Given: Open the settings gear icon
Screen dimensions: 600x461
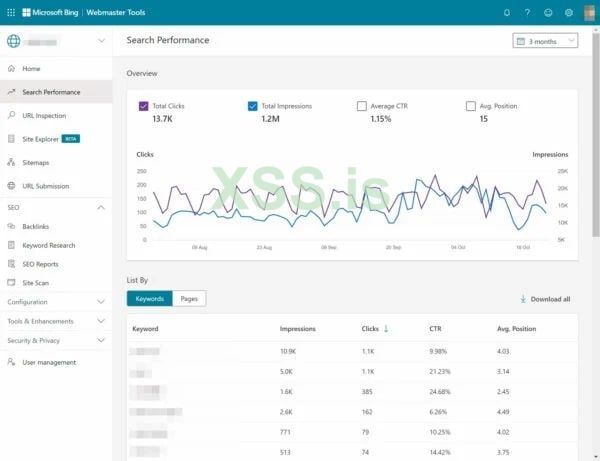Looking at the screenshot, I should (569, 13).
